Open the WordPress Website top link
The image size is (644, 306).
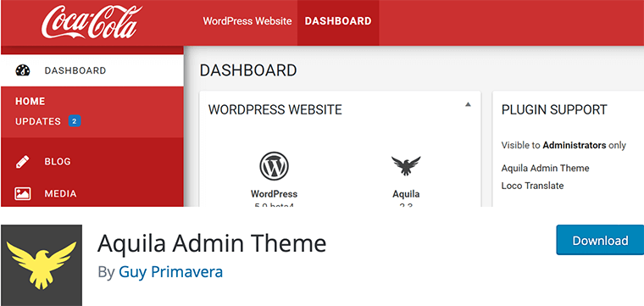coord(247,21)
